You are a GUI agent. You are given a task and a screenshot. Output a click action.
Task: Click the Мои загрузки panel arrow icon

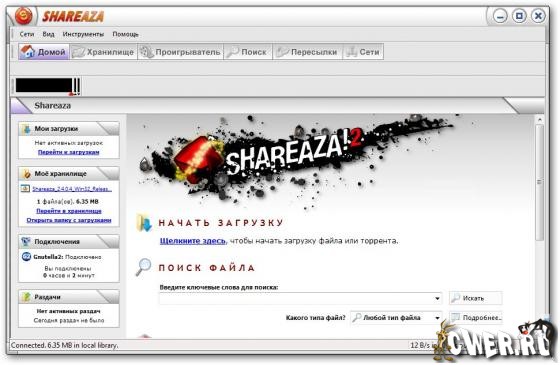[x=26, y=129]
